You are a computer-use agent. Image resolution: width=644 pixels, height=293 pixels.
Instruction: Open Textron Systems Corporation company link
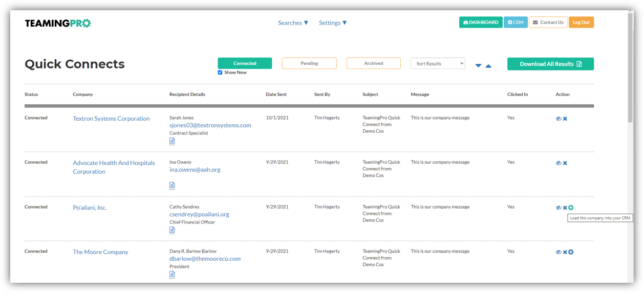111,119
